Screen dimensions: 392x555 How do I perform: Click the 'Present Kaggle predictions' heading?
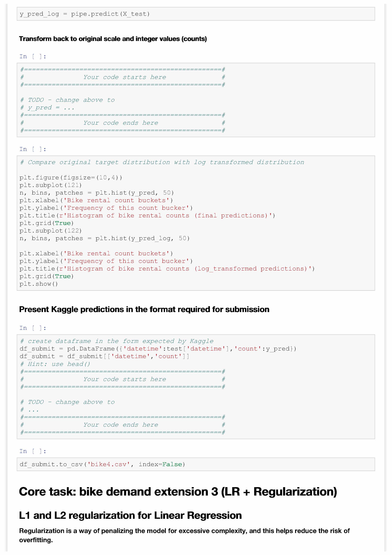click(144, 309)
